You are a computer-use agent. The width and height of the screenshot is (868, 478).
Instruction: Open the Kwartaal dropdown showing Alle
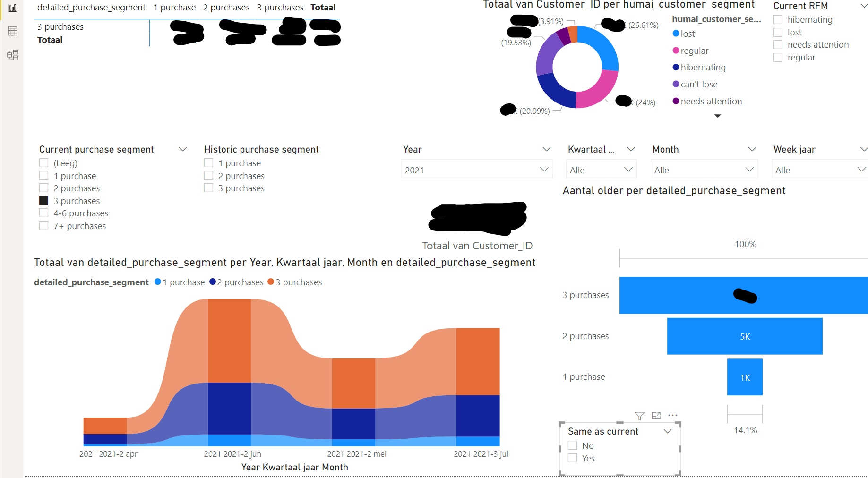pyautogui.click(x=601, y=170)
